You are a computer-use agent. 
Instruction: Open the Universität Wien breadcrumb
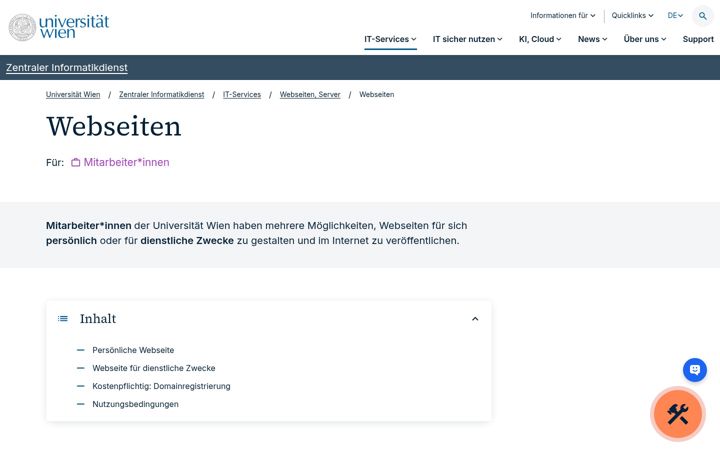[x=73, y=95]
